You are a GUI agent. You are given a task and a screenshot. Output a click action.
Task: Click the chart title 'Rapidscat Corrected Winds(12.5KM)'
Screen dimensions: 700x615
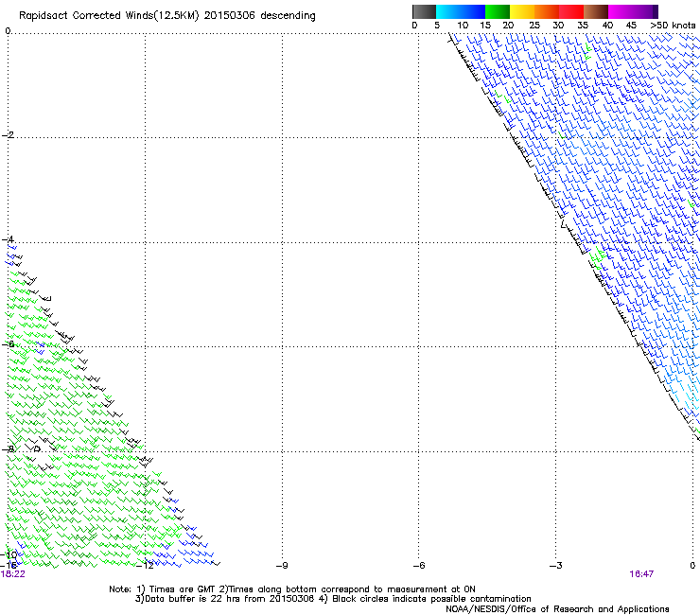[109, 16]
